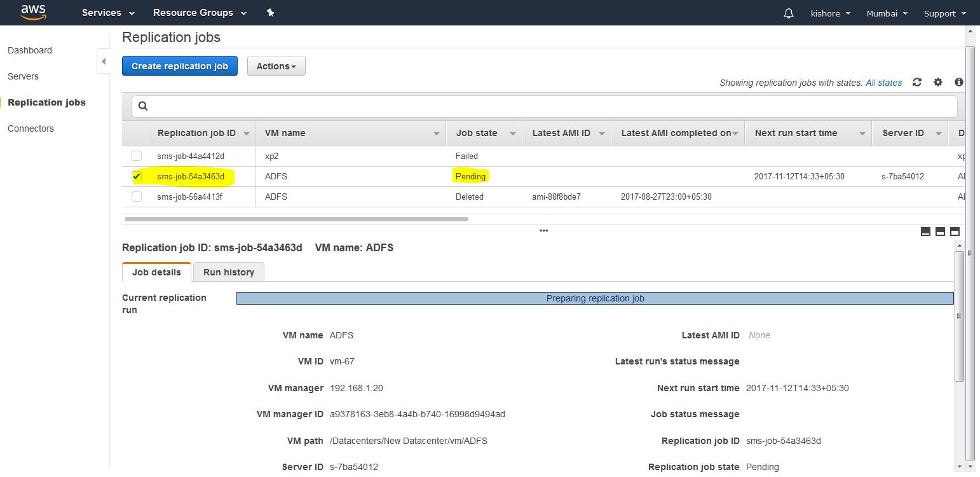
Task: Click the AWS logo home icon
Action: coord(33,12)
